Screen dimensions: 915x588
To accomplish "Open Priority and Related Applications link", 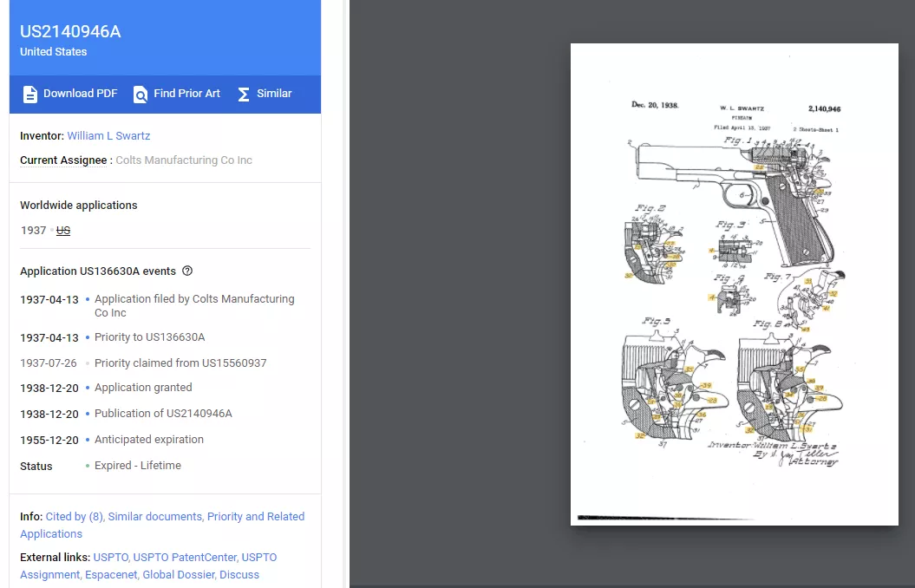I will (x=162, y=525).
